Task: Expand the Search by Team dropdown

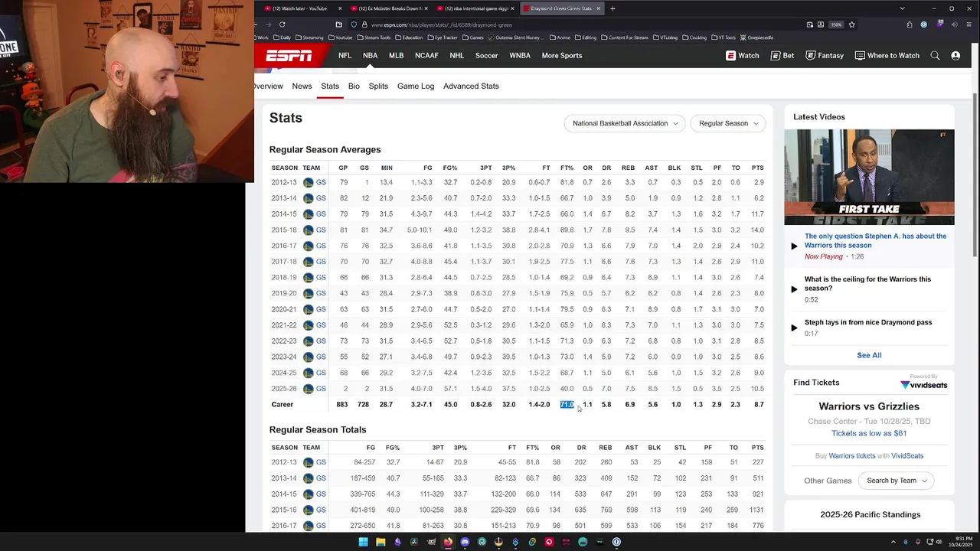Action: 897,481
